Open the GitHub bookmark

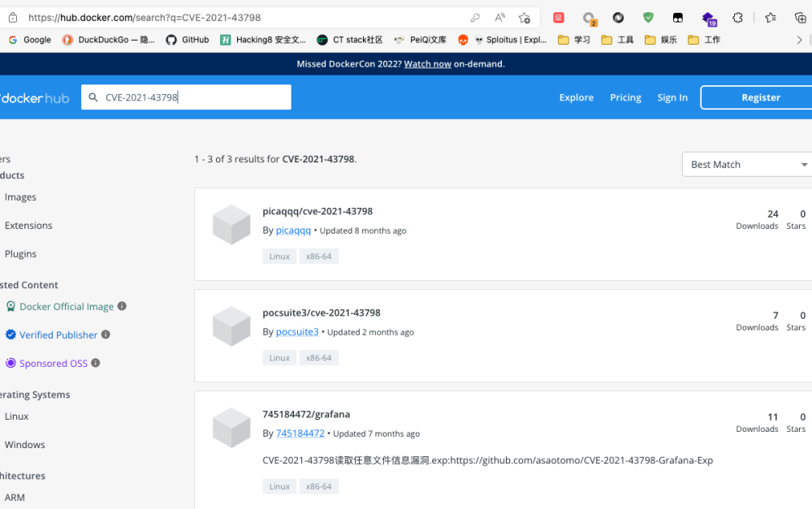(x=188, y=40)
